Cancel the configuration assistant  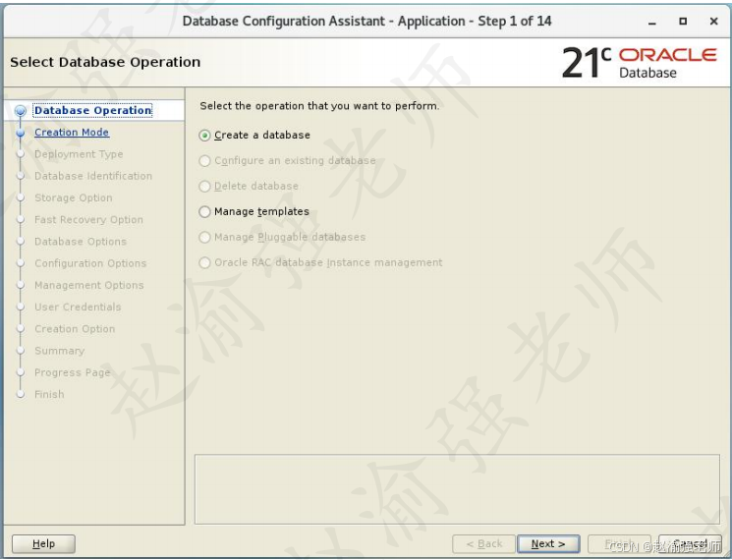click(690, 544)
